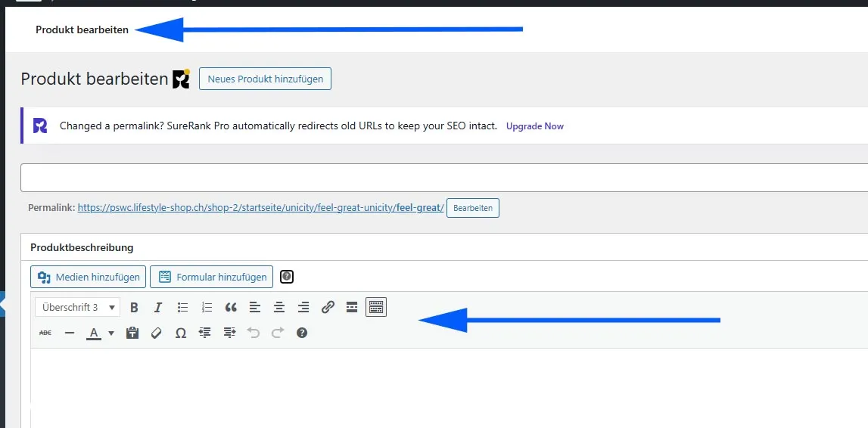Viewport: 868px width, 428px height.
Task: Click the top bar Produkt bearbeiten title
Action: click(82, 29)
